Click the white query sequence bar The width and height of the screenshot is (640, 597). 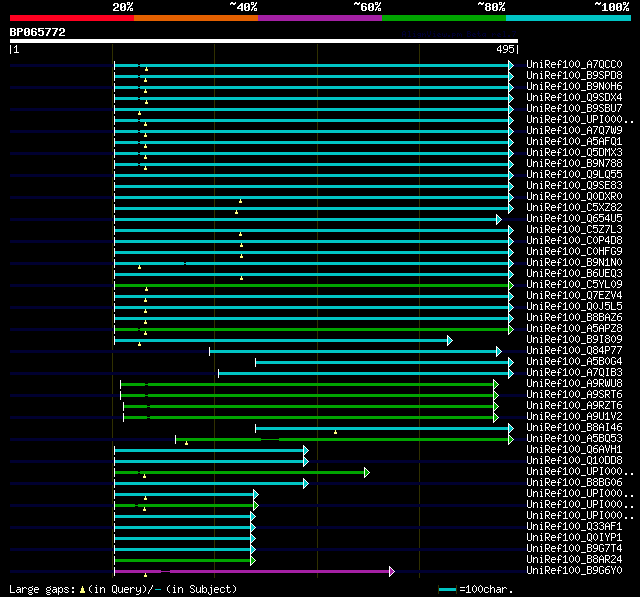tap(264, 41)
